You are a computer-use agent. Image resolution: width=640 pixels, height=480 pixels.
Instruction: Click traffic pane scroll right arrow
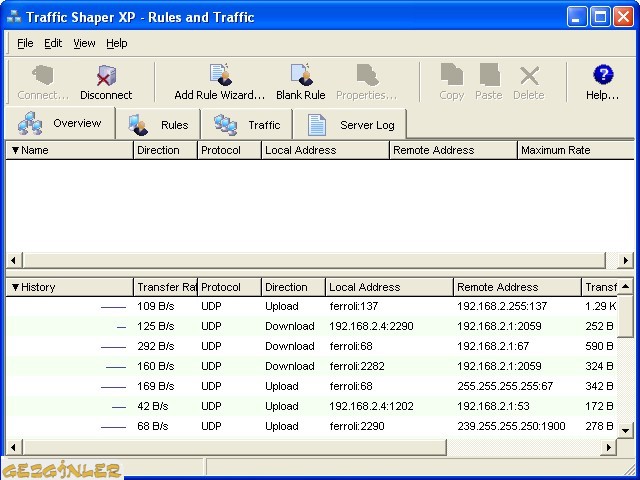click(609, 447)
